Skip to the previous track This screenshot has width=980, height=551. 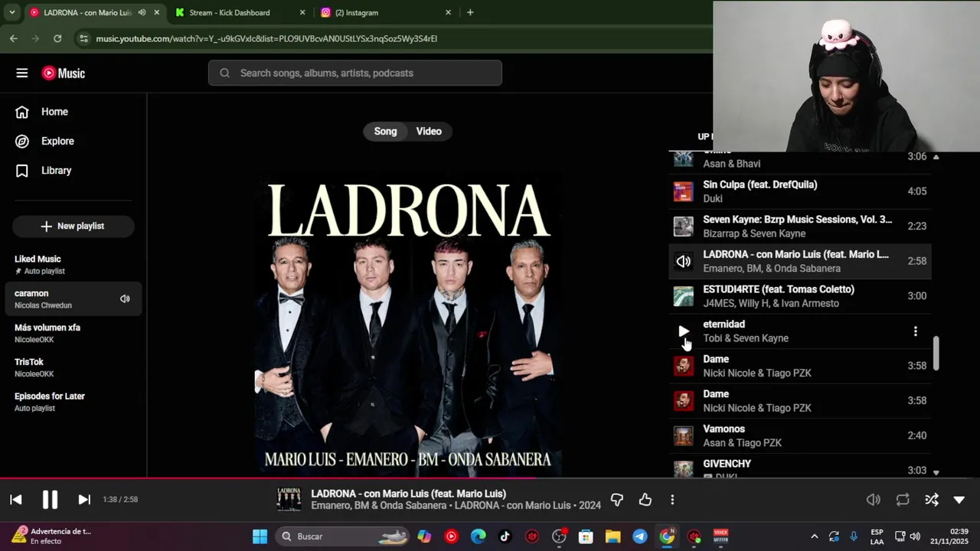pos(15,500)
